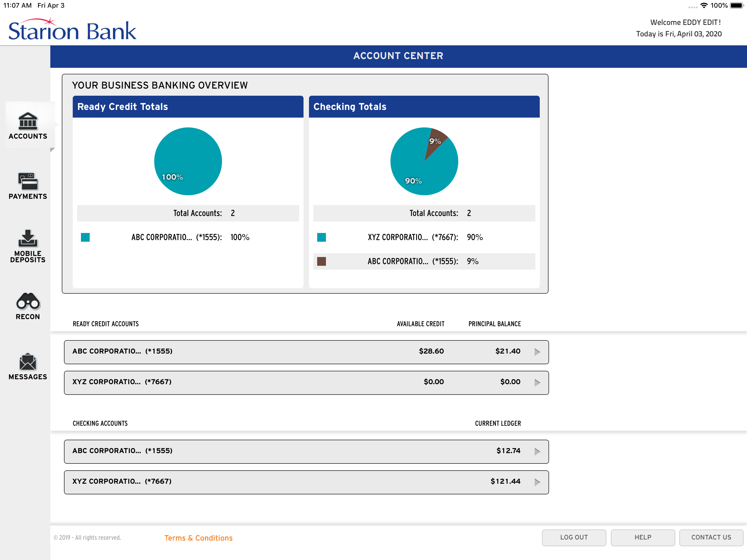Open ABC Corporation ready credit account row
This screenshot has height=560, width=747.
306,352
